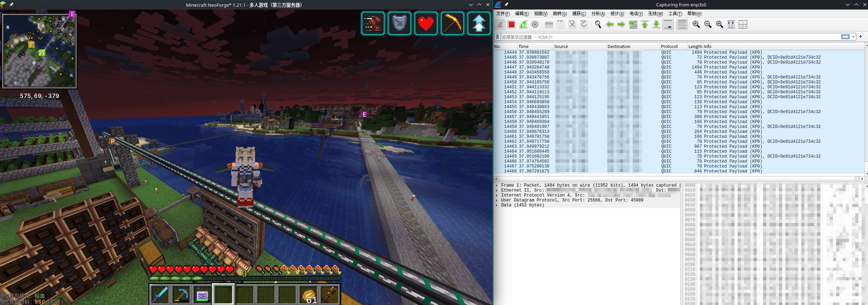Add a display filter button with plus

coord(861,36)
